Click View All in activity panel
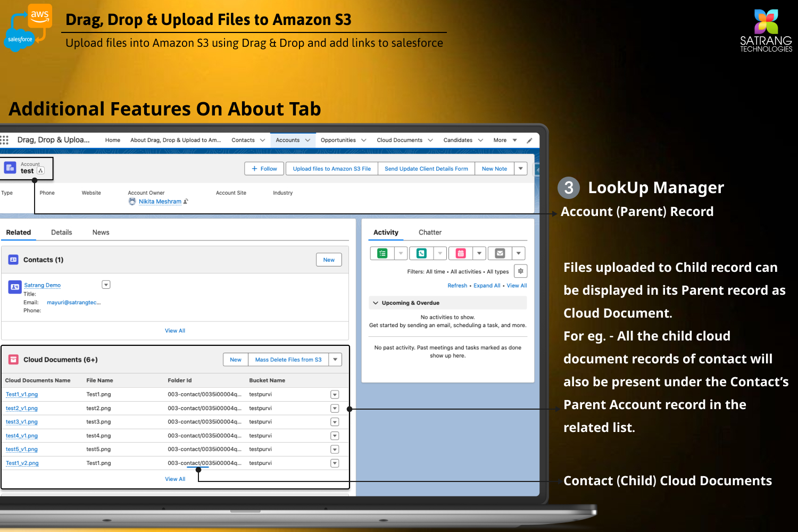Viewport: 798px width, 532px height. pyautogui.click(x=517, y=286)
